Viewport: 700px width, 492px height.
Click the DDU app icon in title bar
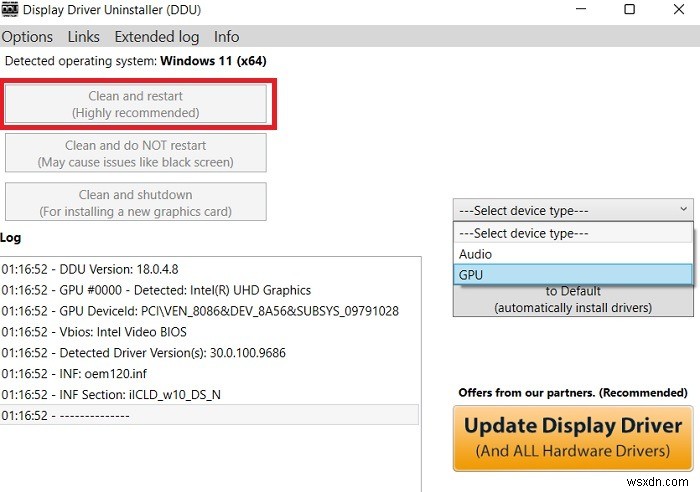click(10, 9)
